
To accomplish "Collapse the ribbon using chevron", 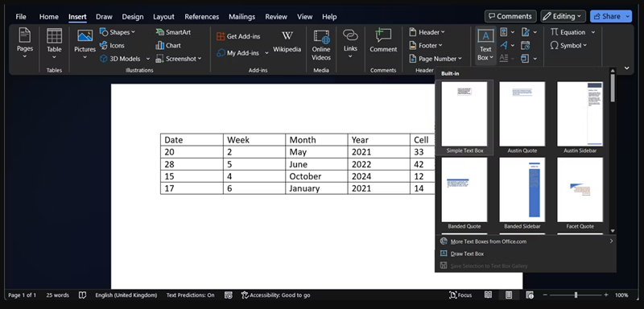I will pyautogui.click(x=627, y=68).
